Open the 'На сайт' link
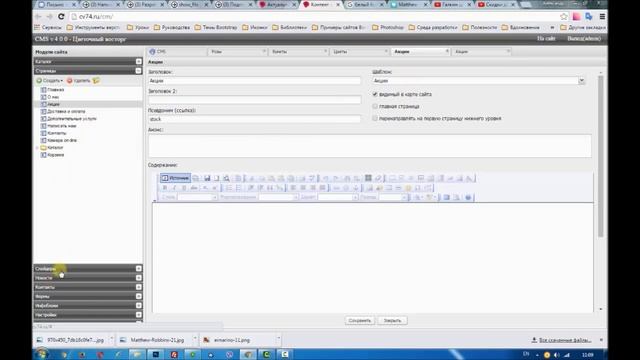 (546, 39)
